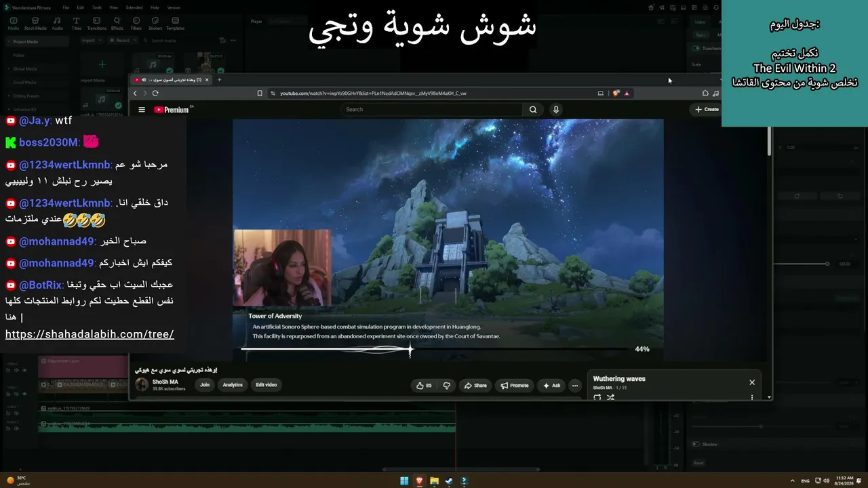
Task: Open Brave browser from the taskbar
Action: click(x=419, y=481)
